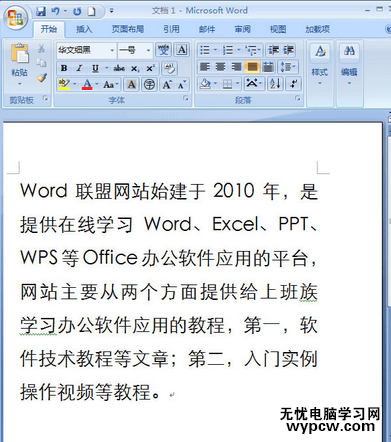
Task: Toggle show paragraph marks
Action: tap(294, 84)
